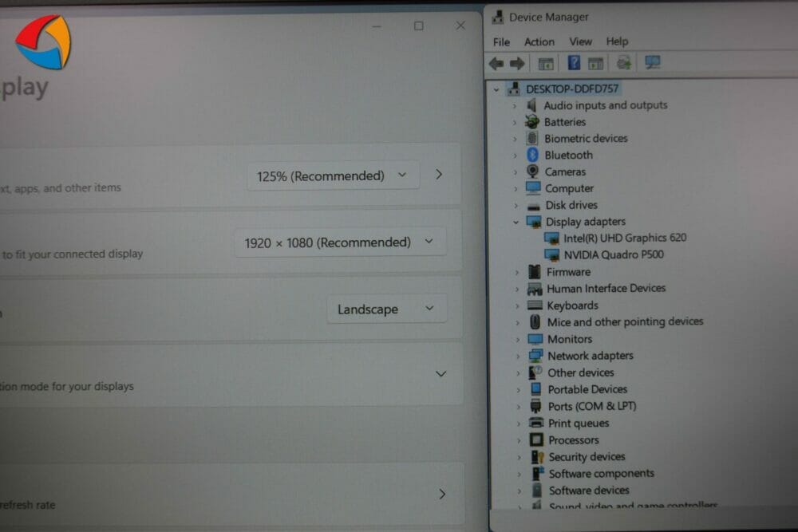Image resolution: width=798 pixels, height=532 pixels.
Task: Expand the multiple displays mode chevron
Action: click(x=440, y=374)
